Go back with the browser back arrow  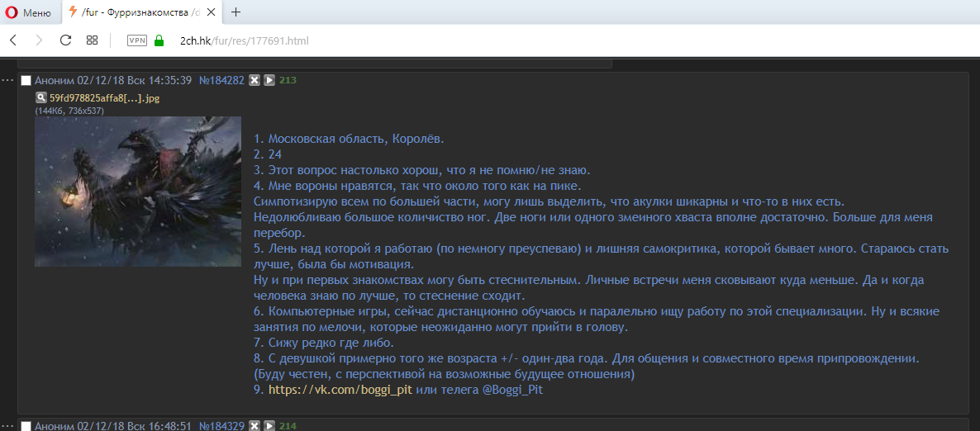coord(13,40)
